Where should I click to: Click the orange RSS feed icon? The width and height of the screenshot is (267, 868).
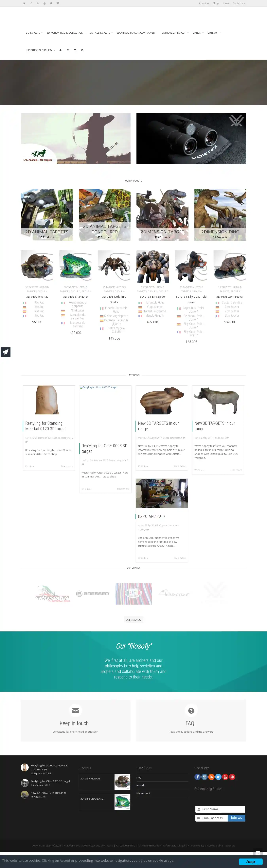[x=211, y=777]
